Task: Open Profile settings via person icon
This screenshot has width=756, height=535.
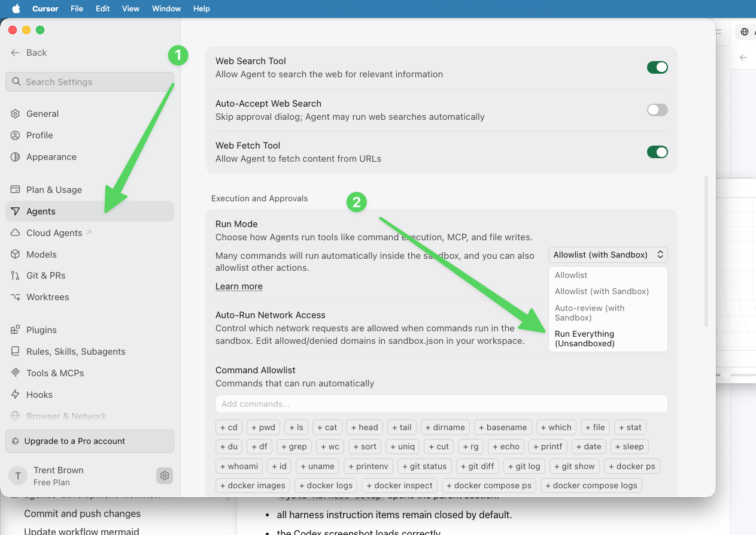Action: click(16, 135)
